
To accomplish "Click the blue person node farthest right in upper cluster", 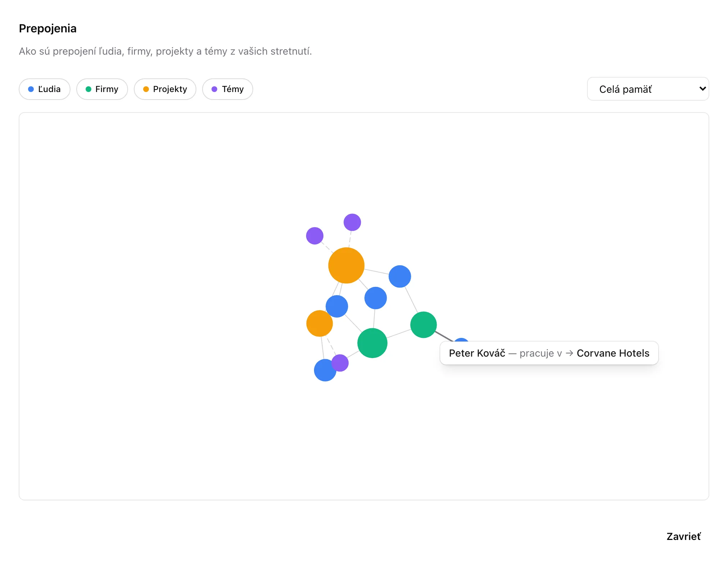I will pos(400,276).
